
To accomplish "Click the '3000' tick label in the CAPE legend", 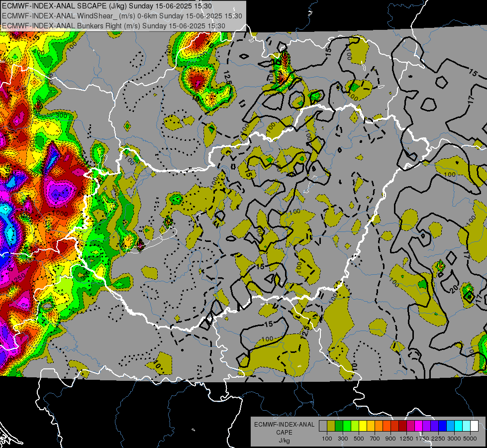I will [454, 439].
